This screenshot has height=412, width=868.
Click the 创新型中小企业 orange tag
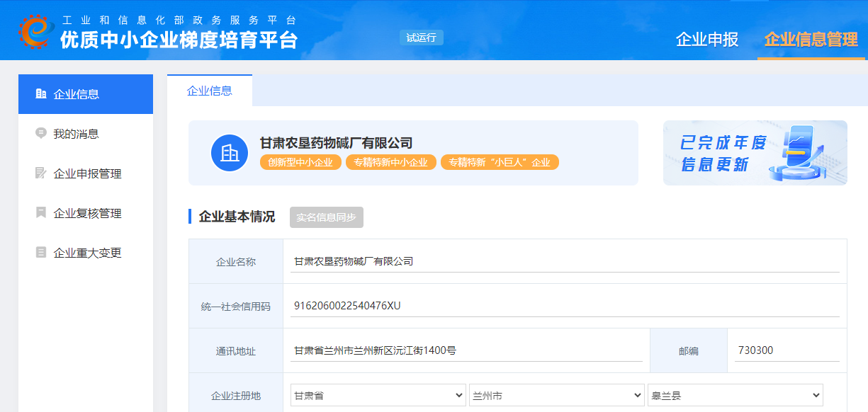(300, 163)
